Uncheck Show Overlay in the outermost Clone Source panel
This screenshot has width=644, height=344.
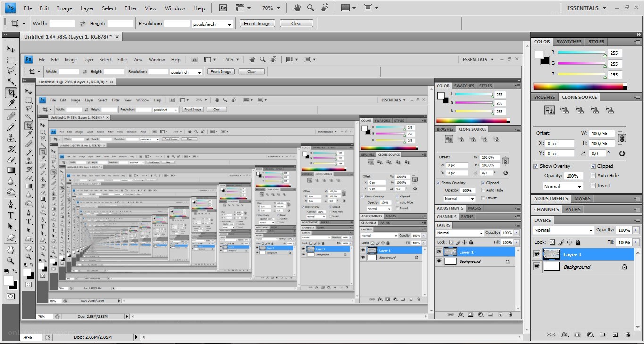(536, 166)
